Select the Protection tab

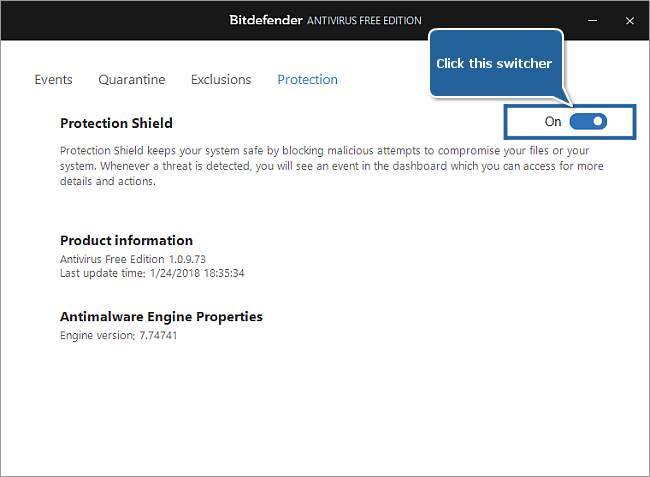tap(308, 80)
